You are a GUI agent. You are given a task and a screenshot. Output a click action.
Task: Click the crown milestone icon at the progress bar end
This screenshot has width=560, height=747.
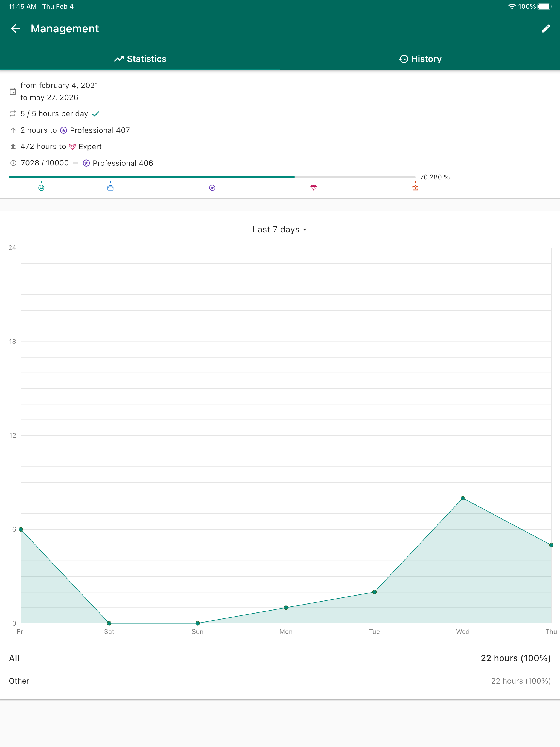pyautogui.click(x=415, y=188)
